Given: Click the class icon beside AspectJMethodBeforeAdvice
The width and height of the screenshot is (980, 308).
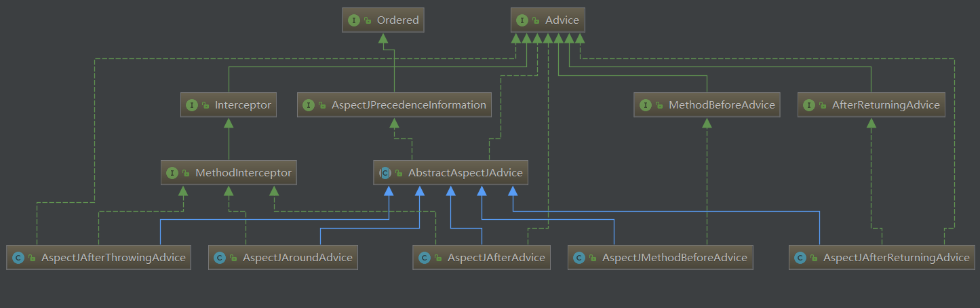Looking at the screenshot, I should (579, 258).
